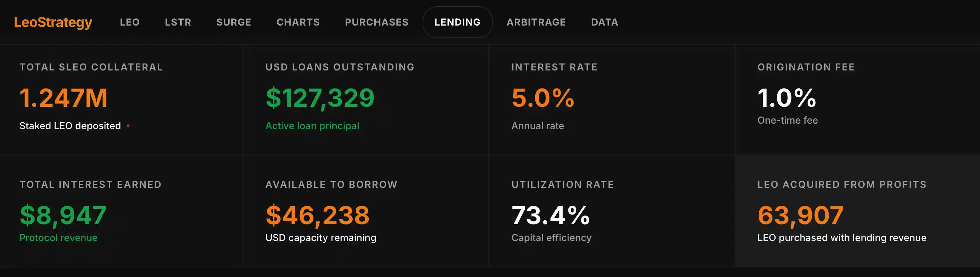Click the Protocol revenue label
Screen dimensions: 980x277
pos(59,237)
